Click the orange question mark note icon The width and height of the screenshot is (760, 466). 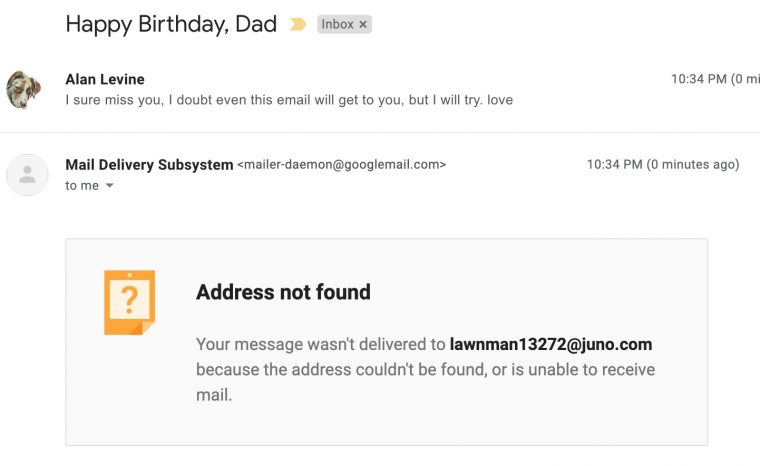click(130, 301)
